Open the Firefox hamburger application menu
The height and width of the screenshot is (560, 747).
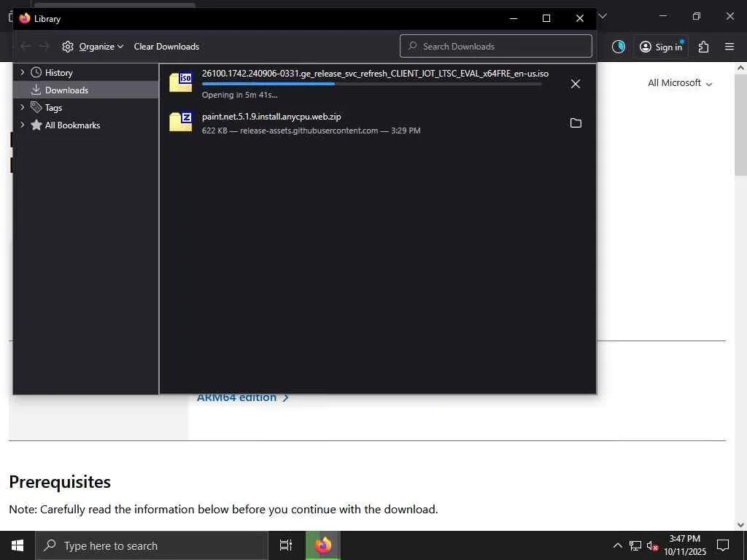point(729,47)
